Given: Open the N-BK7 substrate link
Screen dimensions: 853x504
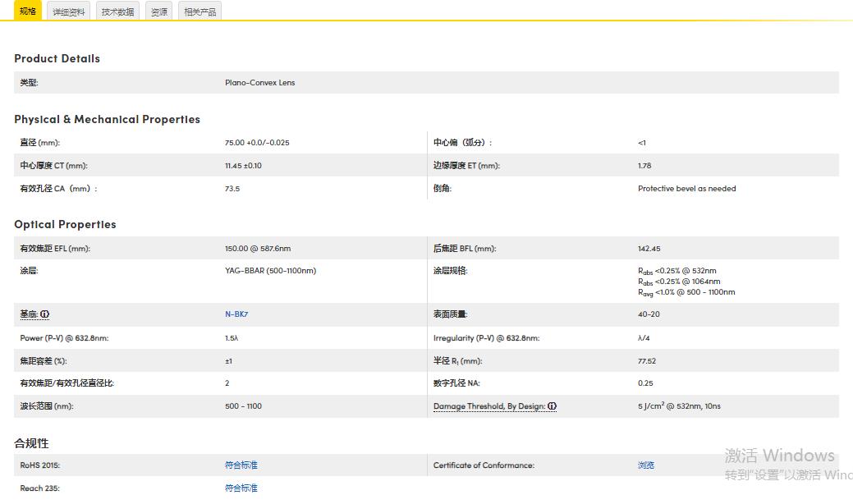Looking at the screenshot, I should tap(236, 314).
